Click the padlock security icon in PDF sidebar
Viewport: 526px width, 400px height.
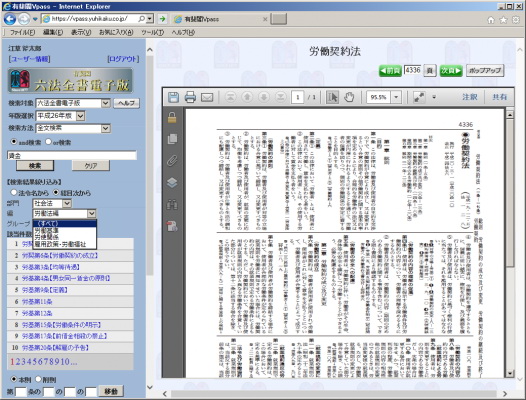[x=172, y=118]
